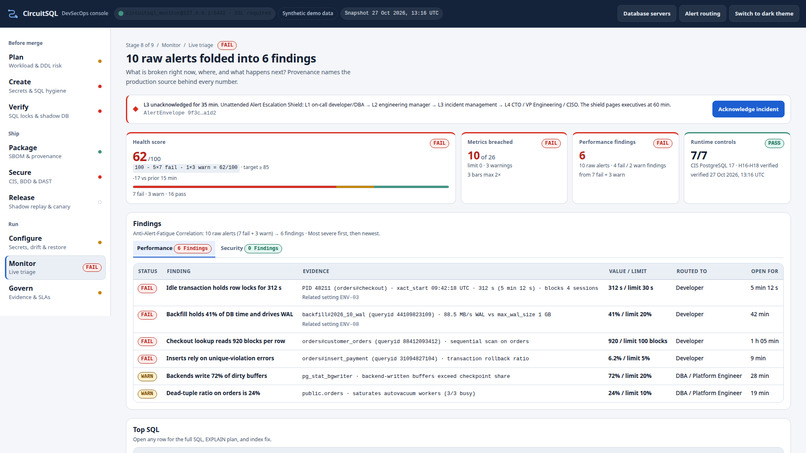Click the red status dot beside Create

100,86
